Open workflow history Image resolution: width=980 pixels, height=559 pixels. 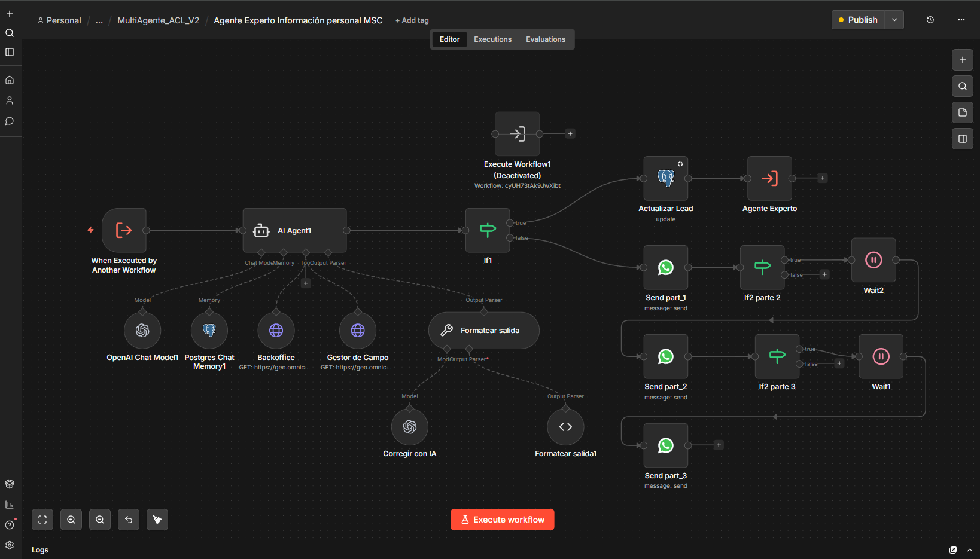click(930, 20)
